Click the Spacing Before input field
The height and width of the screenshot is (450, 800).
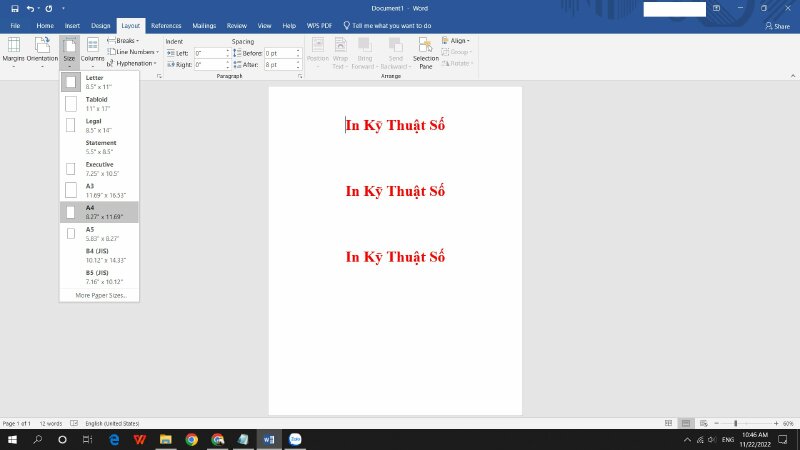(x=282, y=52)
